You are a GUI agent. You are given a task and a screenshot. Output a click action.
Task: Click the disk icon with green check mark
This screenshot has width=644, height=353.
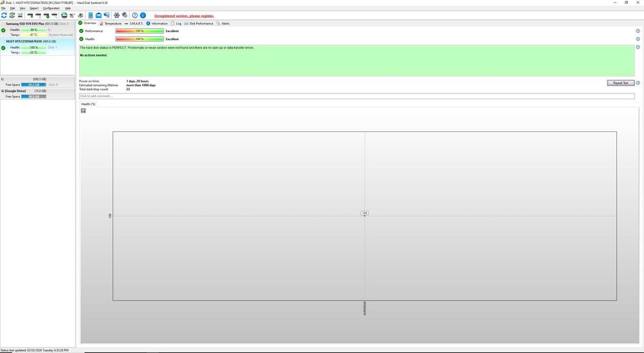46,15
